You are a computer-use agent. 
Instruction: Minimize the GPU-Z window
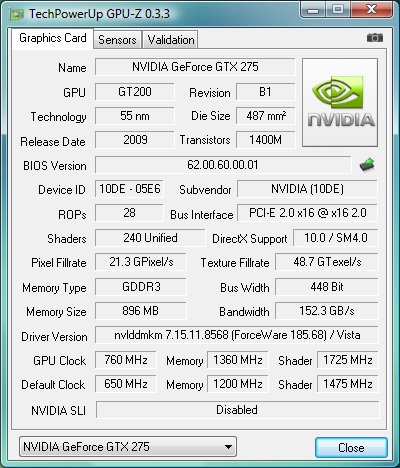[313, 11]
